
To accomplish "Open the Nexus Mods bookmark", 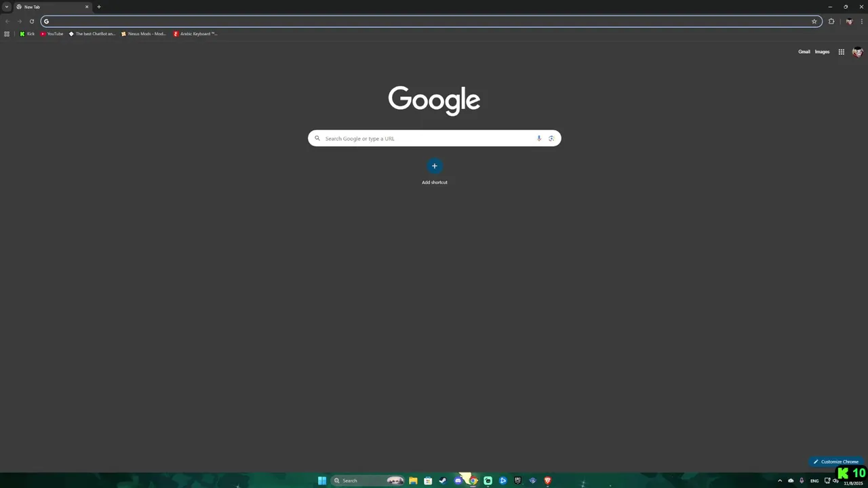I will (x=143, y=34).
